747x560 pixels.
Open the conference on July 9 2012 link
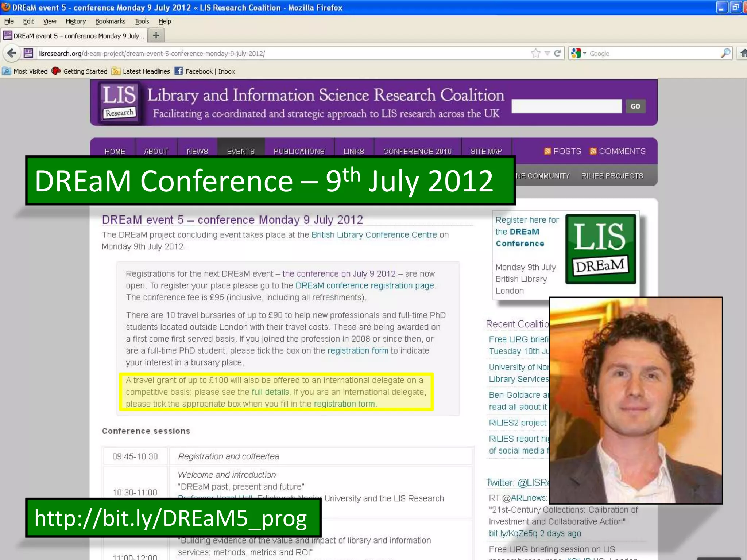click(x=339, y=274)
